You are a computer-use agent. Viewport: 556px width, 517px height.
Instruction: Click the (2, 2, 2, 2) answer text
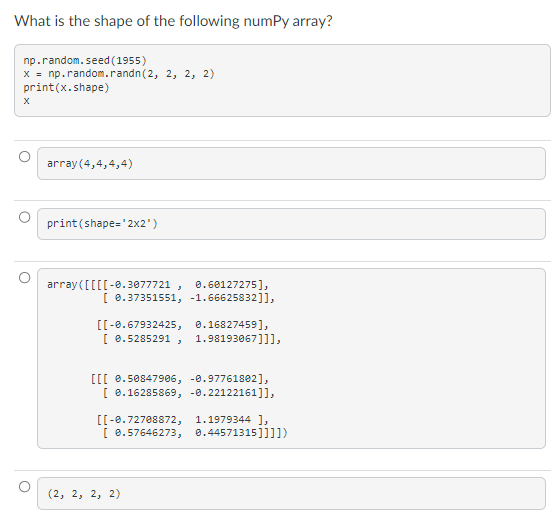84,493
